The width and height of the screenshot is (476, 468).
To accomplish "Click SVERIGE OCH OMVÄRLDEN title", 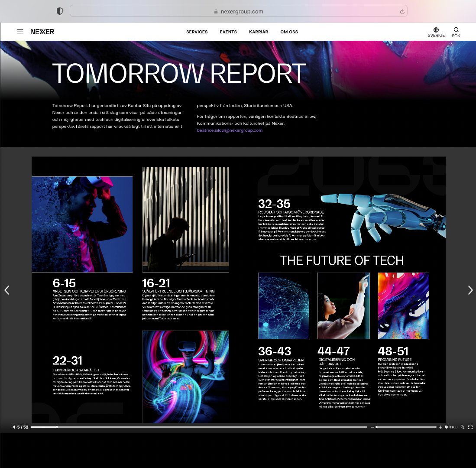I will tap(281, 360).
